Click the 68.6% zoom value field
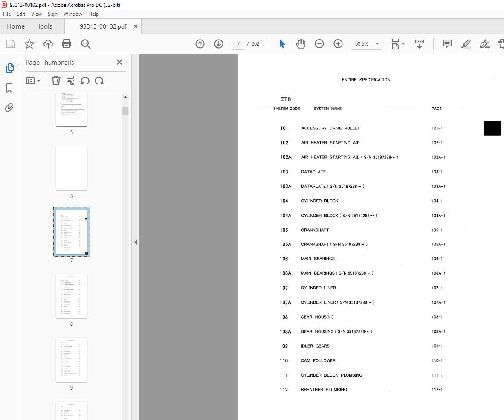 pyautogui.click(x=362, y=44)
